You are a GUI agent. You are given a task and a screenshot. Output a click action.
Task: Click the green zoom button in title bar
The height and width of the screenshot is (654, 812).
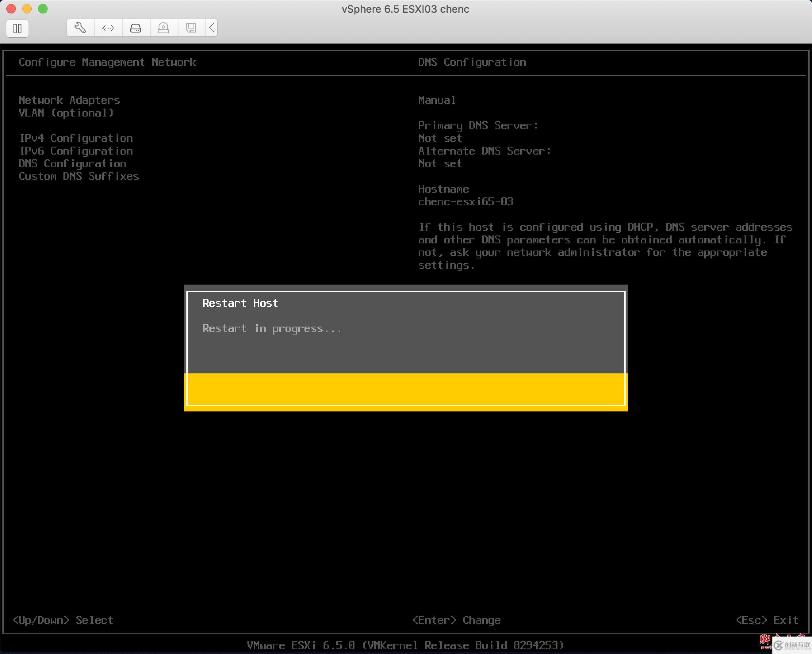pyautogui.click(x=42, y=8)
